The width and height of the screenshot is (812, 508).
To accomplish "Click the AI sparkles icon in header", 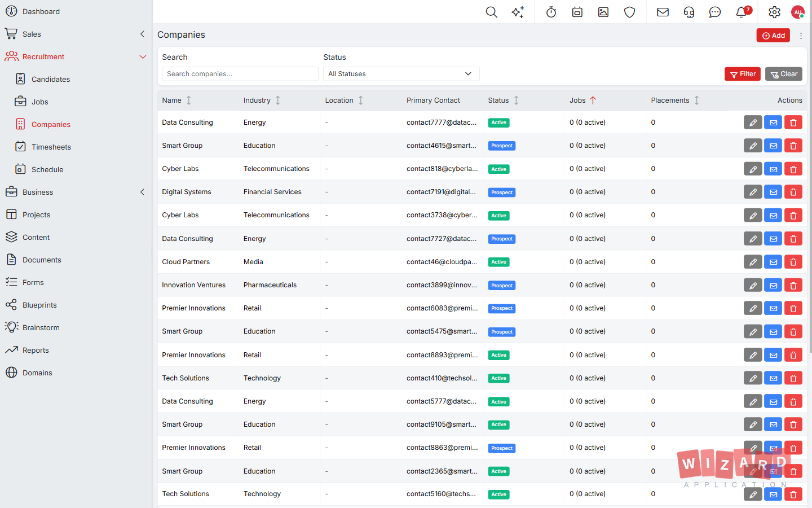I will 518,12.
